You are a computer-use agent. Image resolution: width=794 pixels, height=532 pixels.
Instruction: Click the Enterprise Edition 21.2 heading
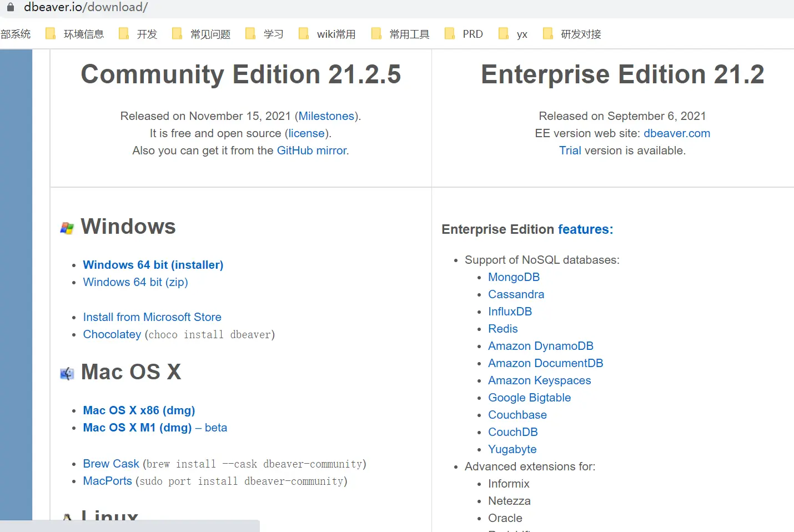622,74
